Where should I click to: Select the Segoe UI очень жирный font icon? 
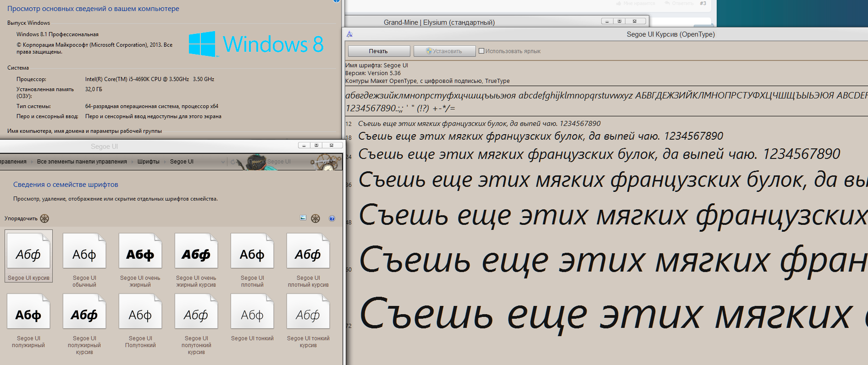[x=140, y=252]
